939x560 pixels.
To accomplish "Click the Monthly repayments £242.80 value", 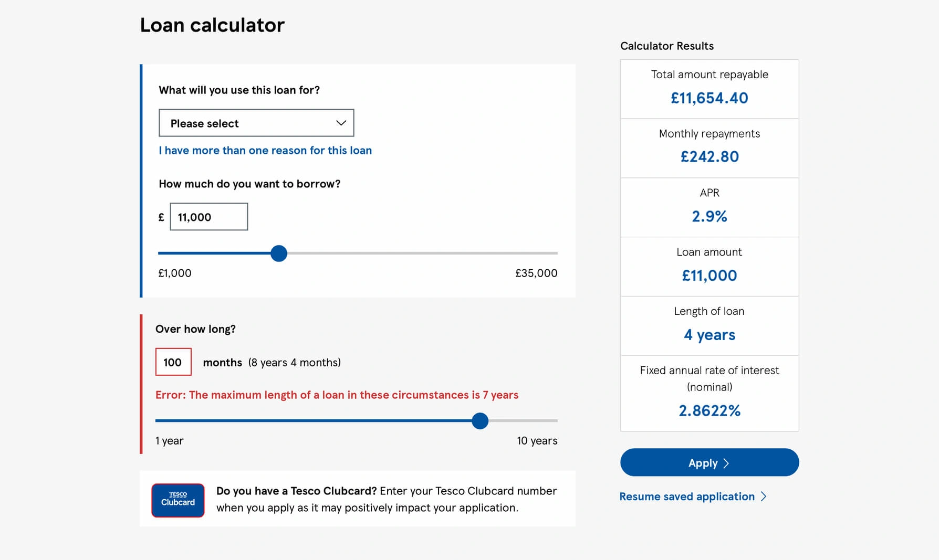I will (710, 157).
